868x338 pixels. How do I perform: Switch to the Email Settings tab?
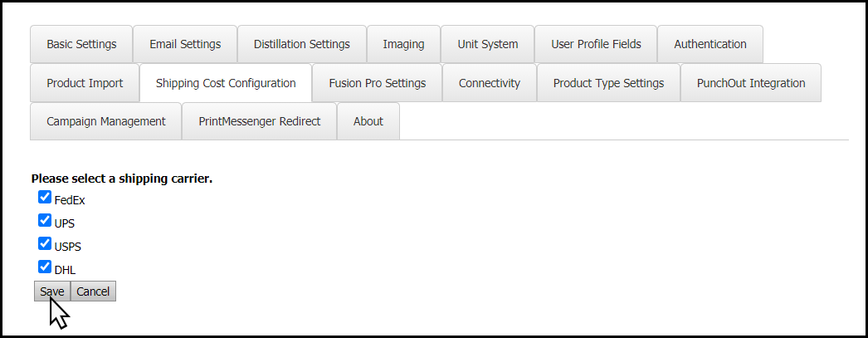[x=185, y=44]
